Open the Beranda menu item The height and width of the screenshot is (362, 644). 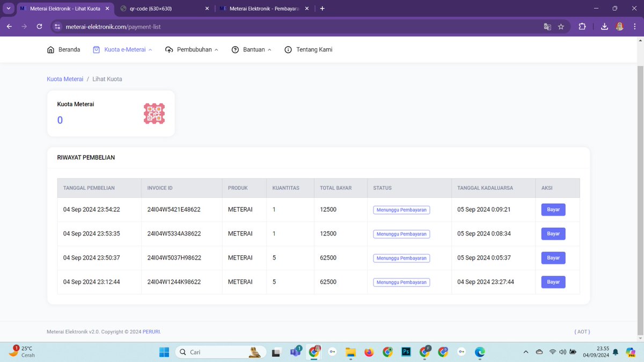[63, 49]
